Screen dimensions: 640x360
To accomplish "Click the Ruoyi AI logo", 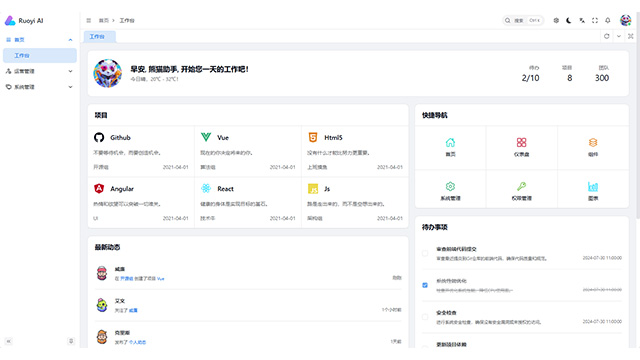I will pyautogui.click(x=24, y=20).
